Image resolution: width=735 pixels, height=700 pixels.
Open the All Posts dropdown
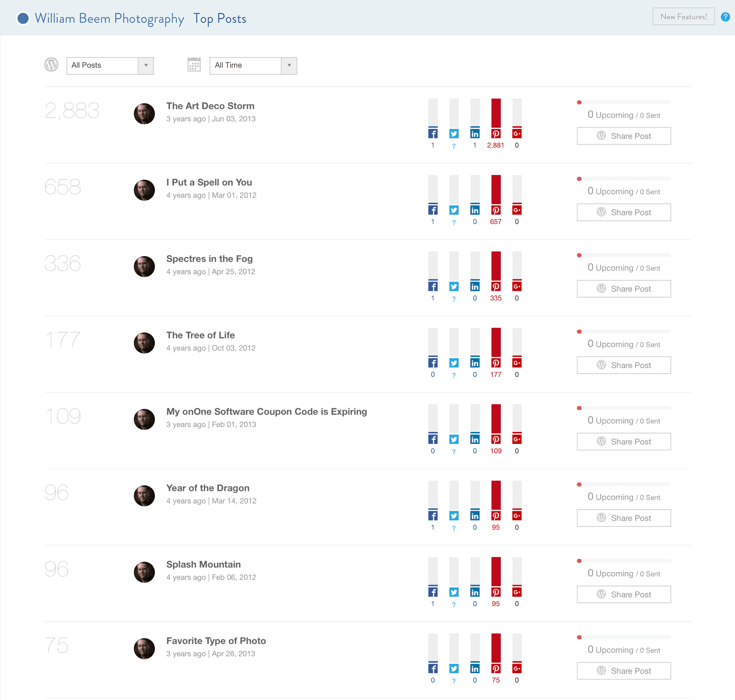110,66
